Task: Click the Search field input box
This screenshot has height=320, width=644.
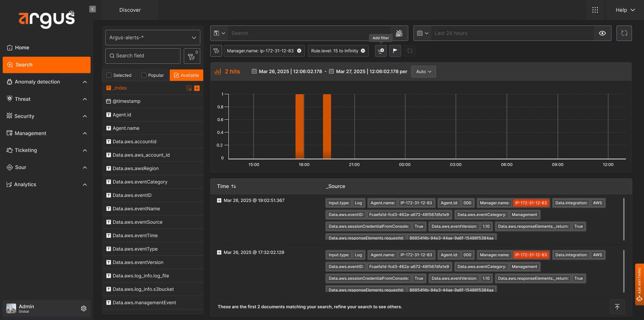Action: pyautogui.click(x=143, y=56)
